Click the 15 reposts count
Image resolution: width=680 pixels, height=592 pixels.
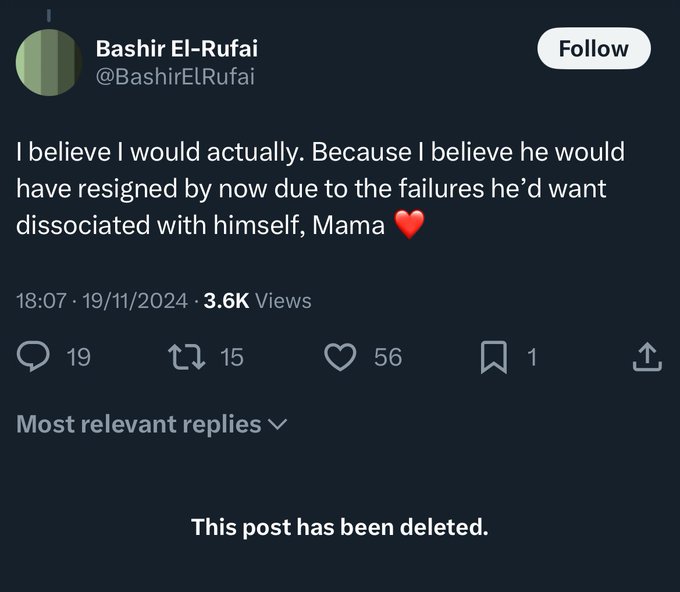232,357
